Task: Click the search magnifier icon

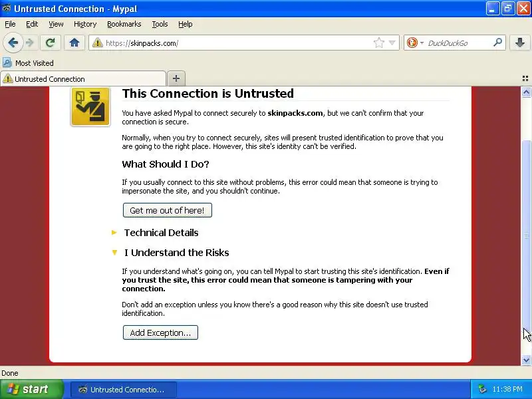Action: (x=497, y=43)
